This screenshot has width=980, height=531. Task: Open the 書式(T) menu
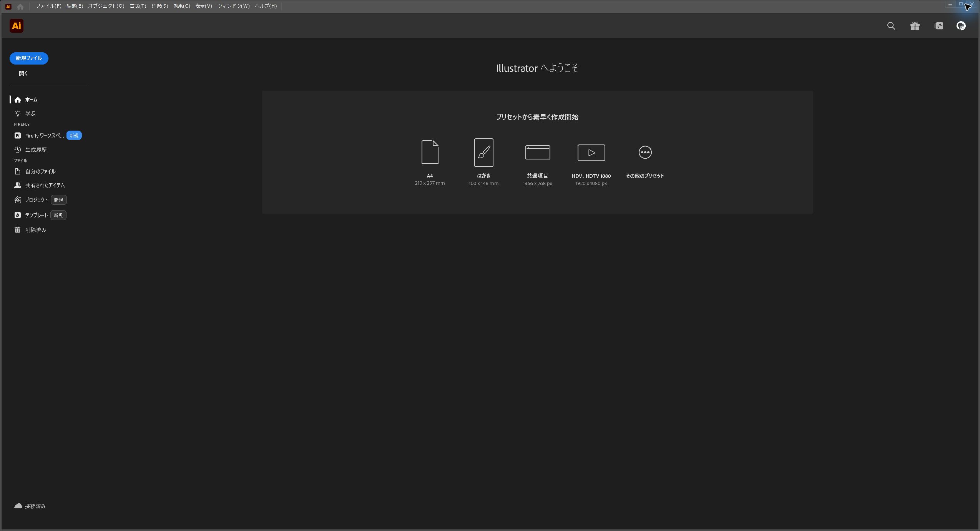[138, 6]
